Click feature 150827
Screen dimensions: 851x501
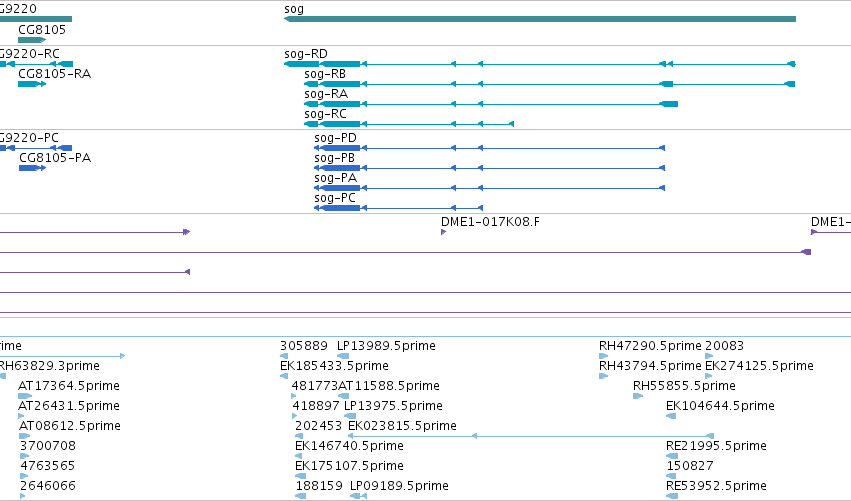click(x=671, y=476)
